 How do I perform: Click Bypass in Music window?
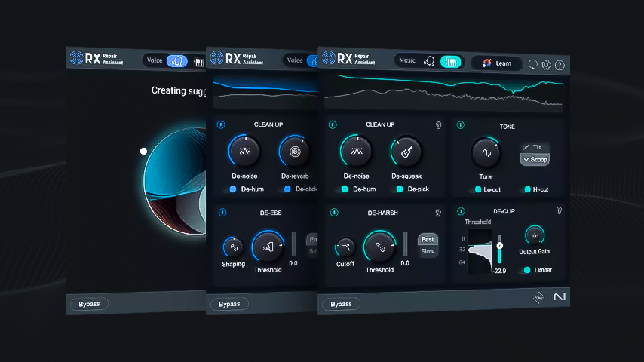pyautogui.click(x=341, y=304)
